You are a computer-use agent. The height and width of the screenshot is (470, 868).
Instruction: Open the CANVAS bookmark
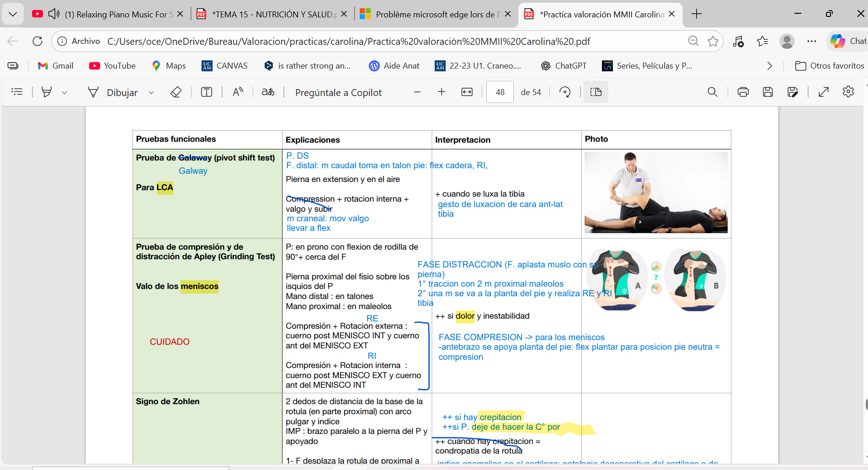pos(224,66)
